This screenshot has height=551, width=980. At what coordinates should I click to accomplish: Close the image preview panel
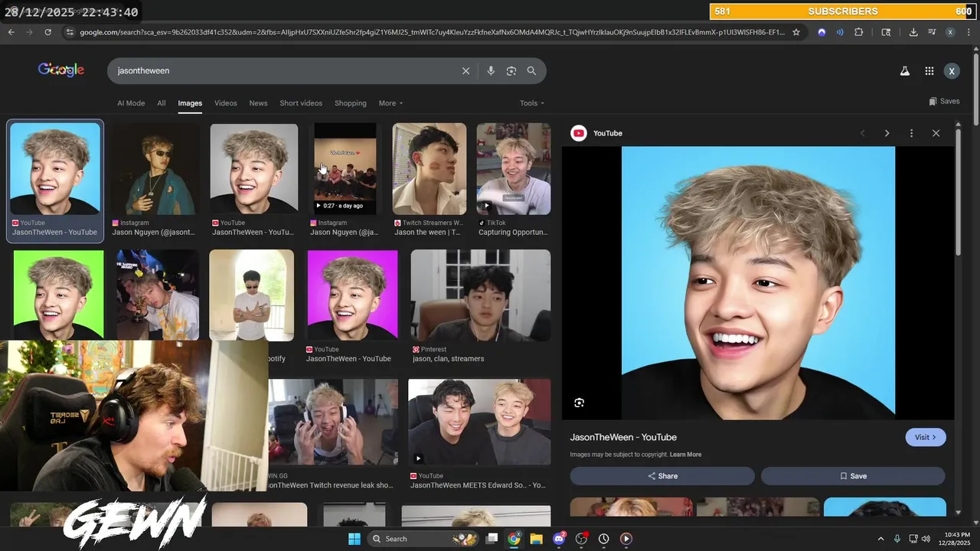point(936,133)
